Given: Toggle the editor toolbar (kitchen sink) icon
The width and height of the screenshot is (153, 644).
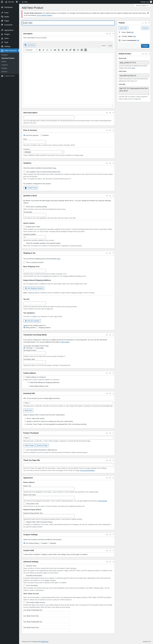Looking at the screenshot, I should (x=82, y=50).
